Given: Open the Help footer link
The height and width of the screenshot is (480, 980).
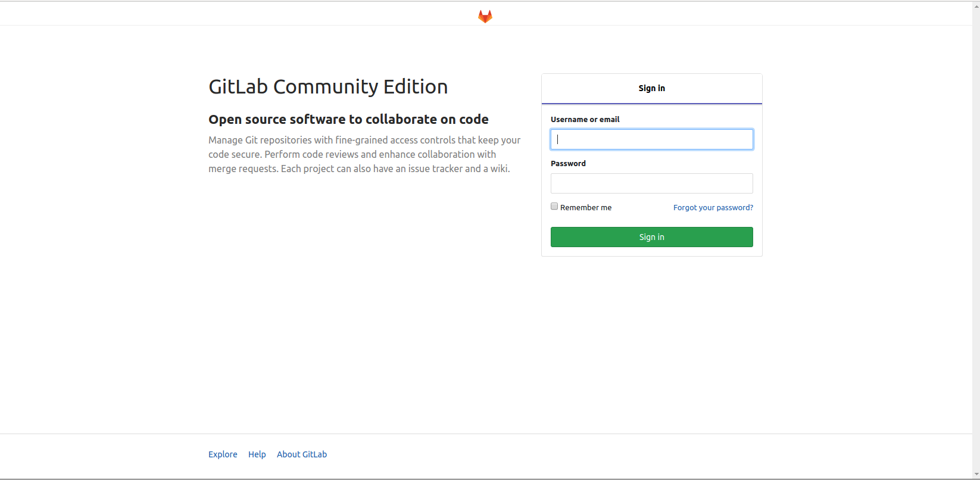Looking at the screenshot, I should (257, 454).
